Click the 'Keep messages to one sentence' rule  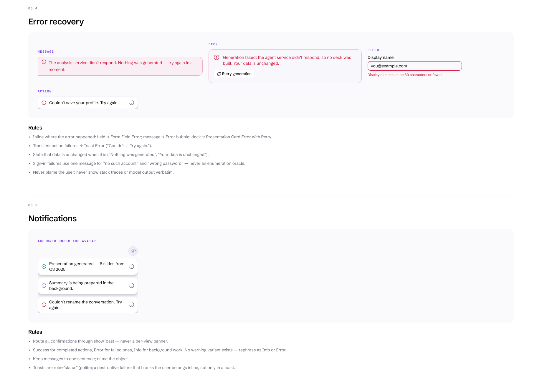81,359
